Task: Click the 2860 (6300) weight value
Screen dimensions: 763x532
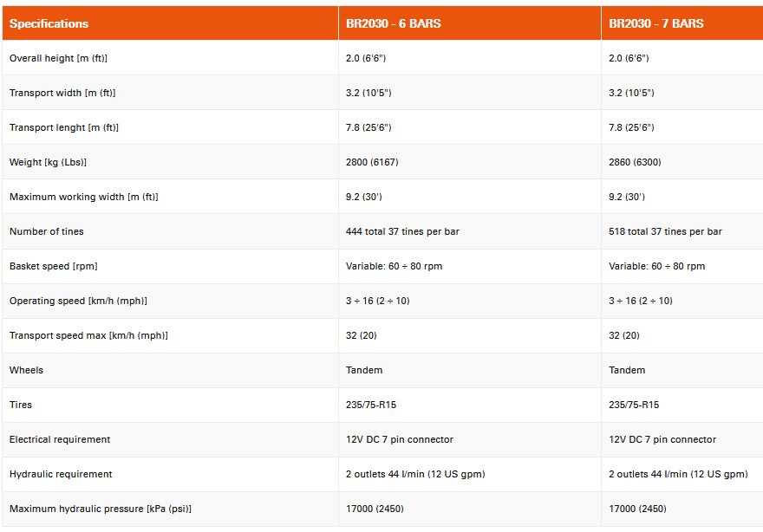Action: 636,162
